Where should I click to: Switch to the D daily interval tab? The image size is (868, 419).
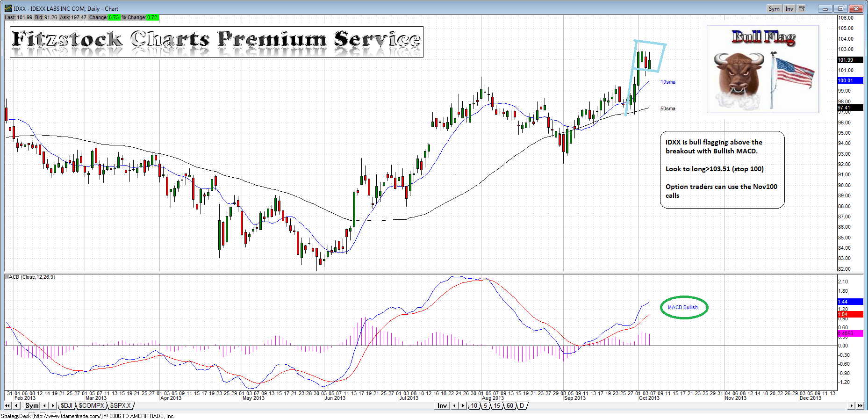(522, 405)
